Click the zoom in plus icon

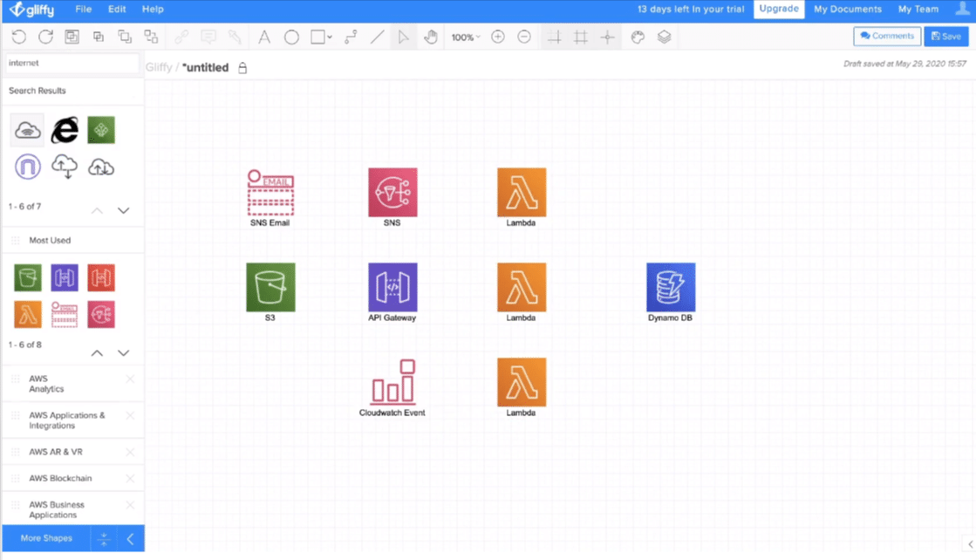click(498, 37)
